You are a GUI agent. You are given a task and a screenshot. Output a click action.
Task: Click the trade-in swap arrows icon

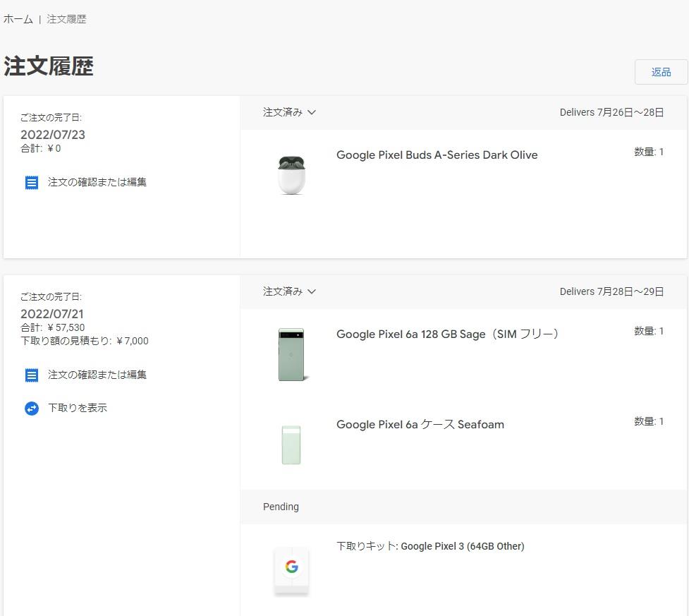coord(32,409)
